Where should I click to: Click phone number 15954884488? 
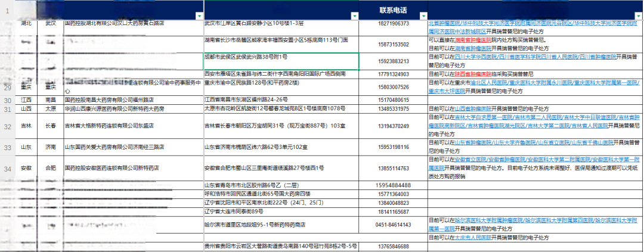click(x=394, y=185)
